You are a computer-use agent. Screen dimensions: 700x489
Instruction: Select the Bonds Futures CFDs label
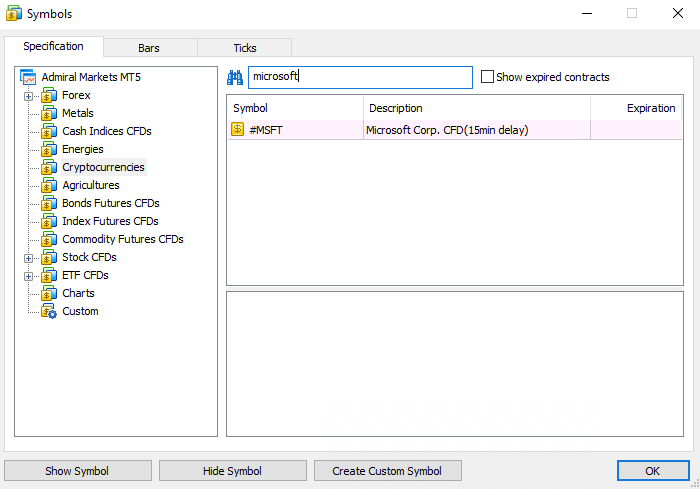111,203
